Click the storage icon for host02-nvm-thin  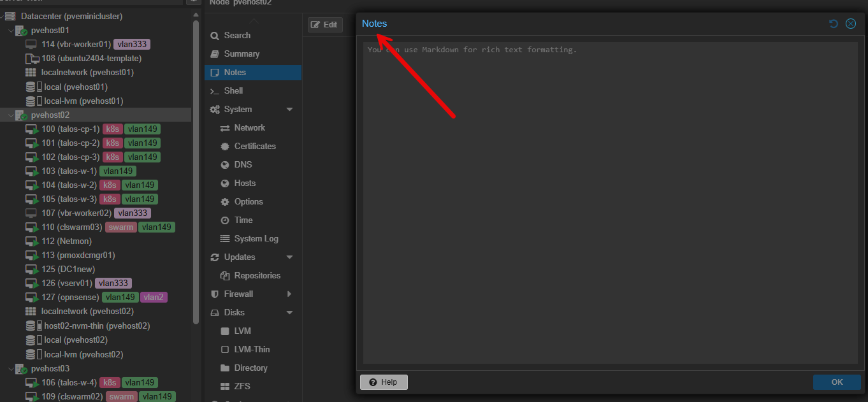pyautogui.click(x=31, y=326)
